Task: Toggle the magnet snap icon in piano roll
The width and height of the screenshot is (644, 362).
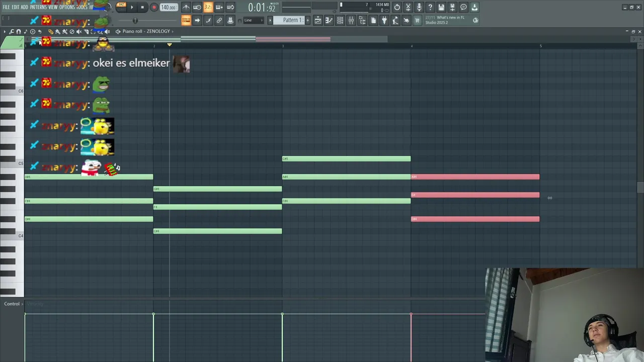Action: coord(19,32)
